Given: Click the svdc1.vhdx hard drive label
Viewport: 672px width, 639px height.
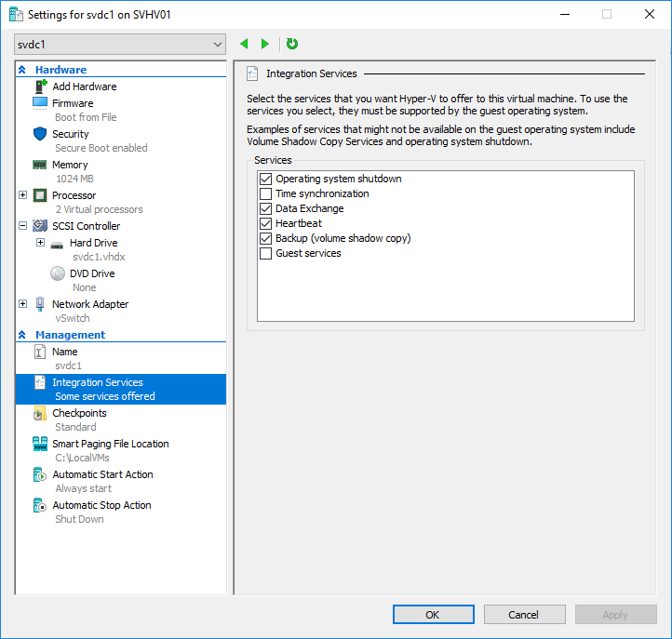Looking at the screenshot, I should coord(99,257).
